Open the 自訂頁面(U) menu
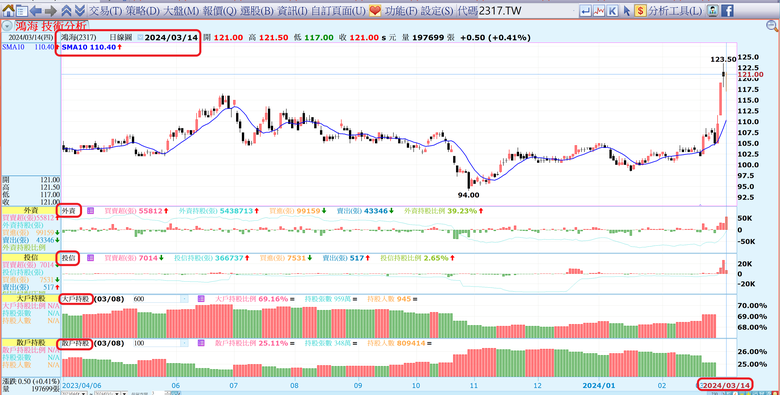 tap(338, 10)
